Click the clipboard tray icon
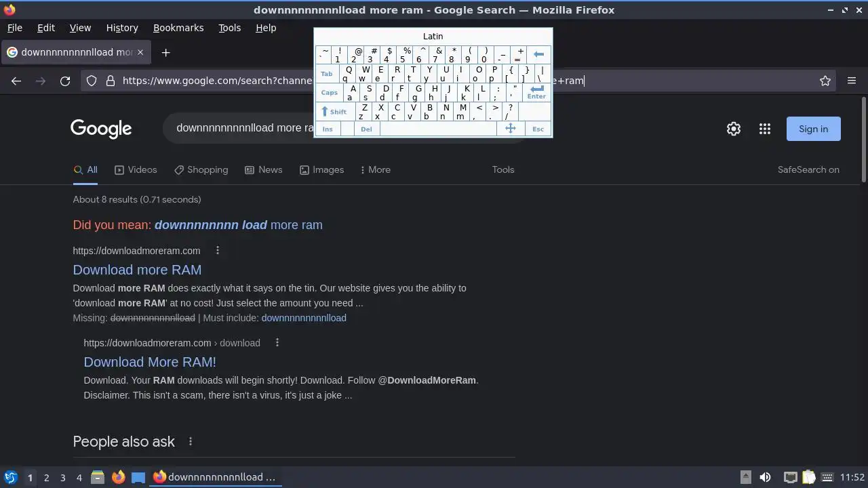Screen dimensions: 868x488 [x=808, y=477]
